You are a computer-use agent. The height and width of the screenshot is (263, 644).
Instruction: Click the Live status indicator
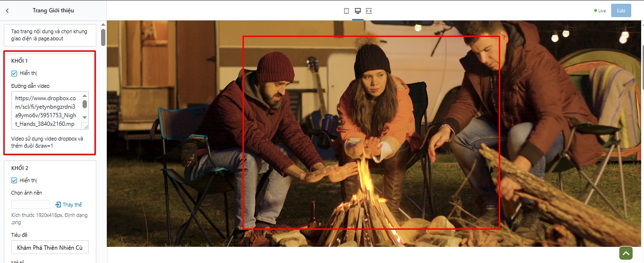click(x=600, y=10)
